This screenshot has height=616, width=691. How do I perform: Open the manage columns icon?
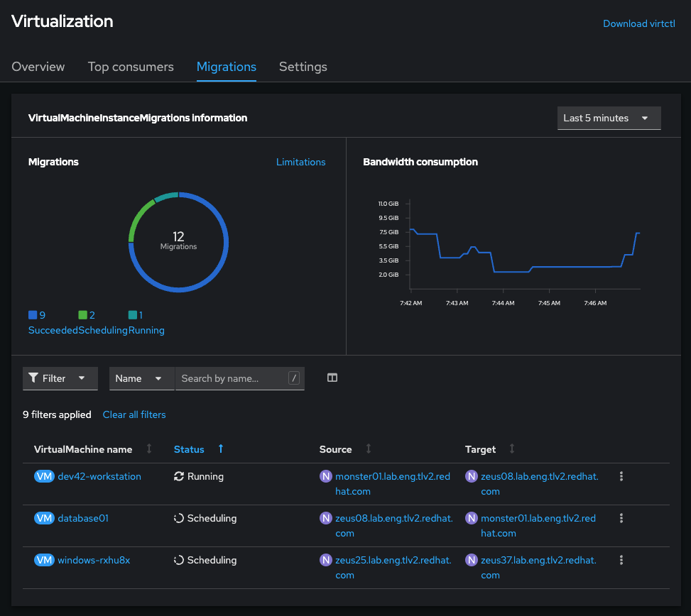pos(332,378)
